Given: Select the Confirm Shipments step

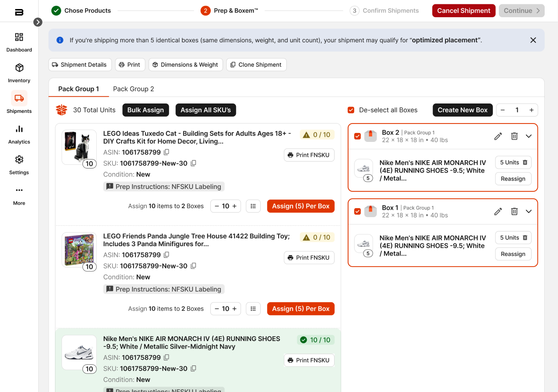Looking at the screenshot, I should pos(384,11).
